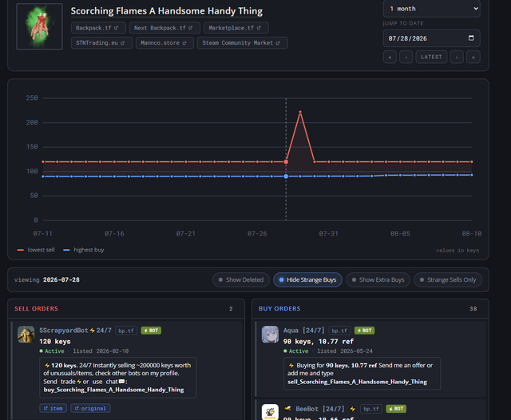Click Aqua avatar image
511x420 pixels.
(x=270, y=335)
